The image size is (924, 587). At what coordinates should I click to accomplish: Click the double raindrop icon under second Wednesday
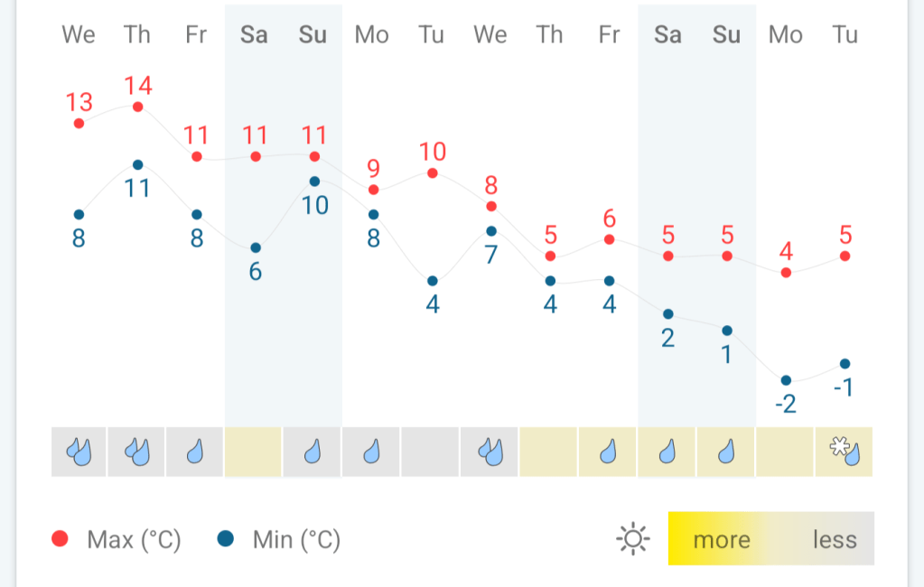[x=490, y=451]
